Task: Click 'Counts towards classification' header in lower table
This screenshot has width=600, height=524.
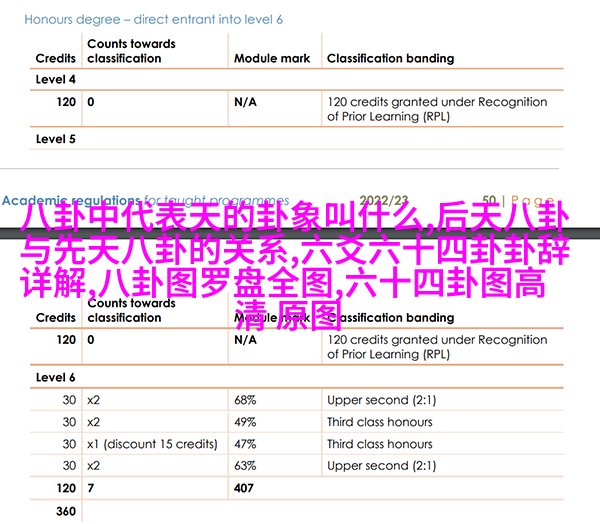Action: 131,310
